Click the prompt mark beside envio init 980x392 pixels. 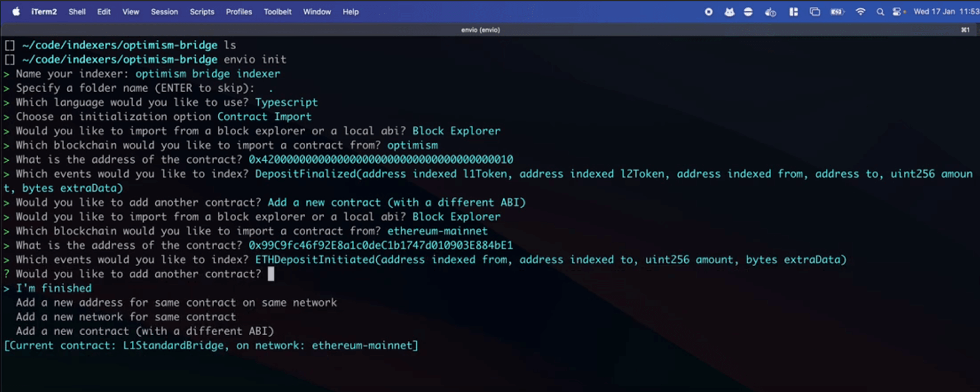(x=10, y=60)
